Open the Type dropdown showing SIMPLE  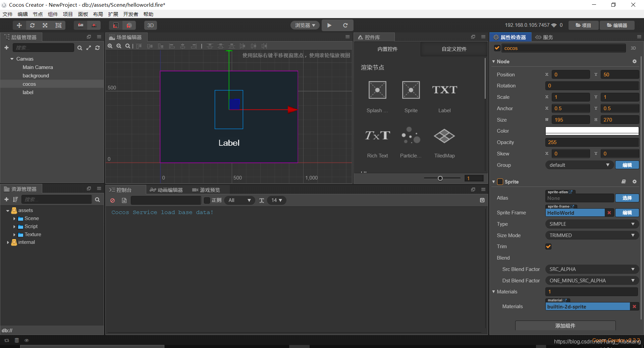pos(592,224)
